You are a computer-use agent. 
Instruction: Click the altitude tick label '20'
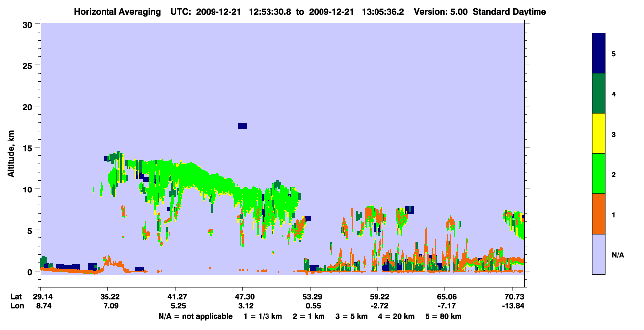tap(28, 106)
